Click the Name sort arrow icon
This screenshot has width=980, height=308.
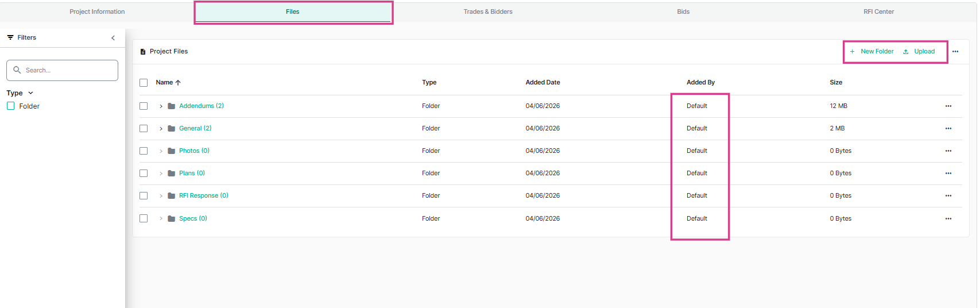[178, 83]
